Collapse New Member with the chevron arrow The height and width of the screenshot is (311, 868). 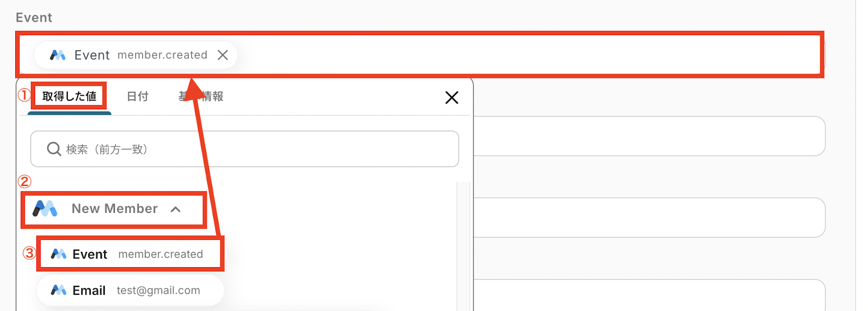click(x=175, y=209)
